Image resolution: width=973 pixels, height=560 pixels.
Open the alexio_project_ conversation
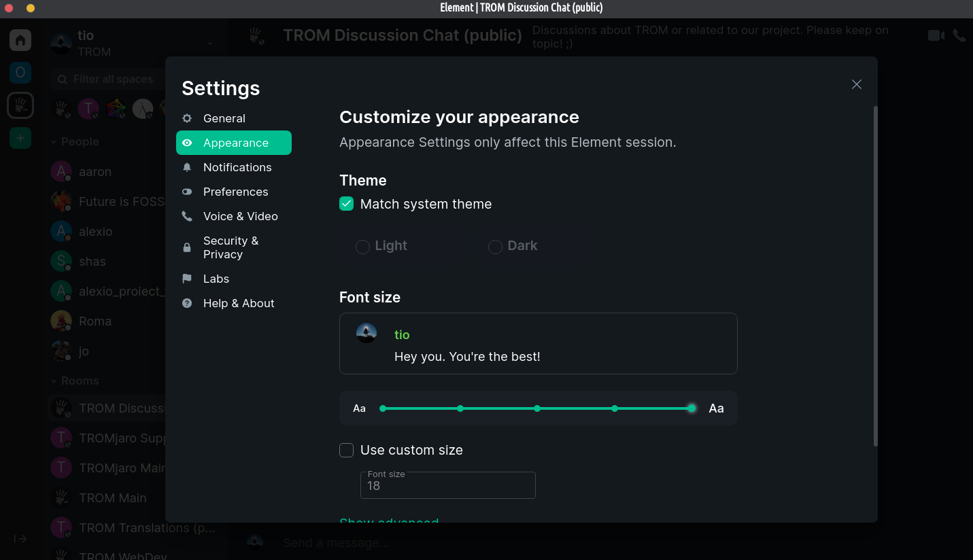tap(107, 291)
